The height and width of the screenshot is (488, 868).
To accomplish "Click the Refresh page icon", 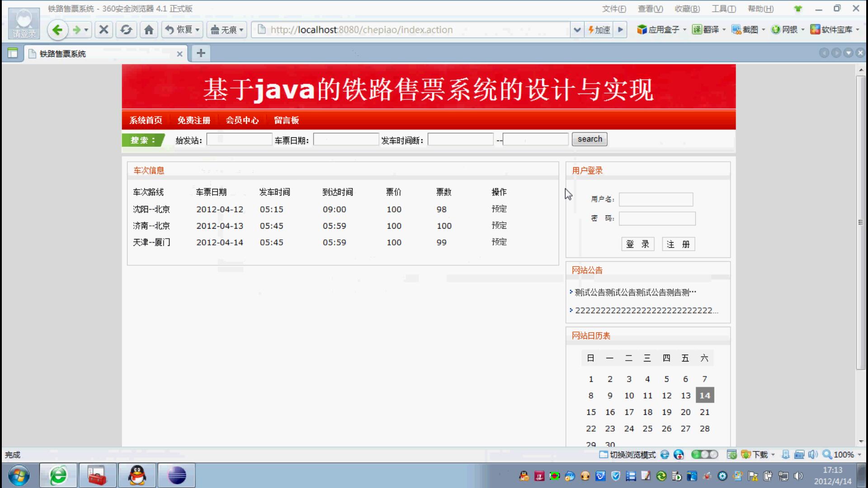I will [126, 30].
